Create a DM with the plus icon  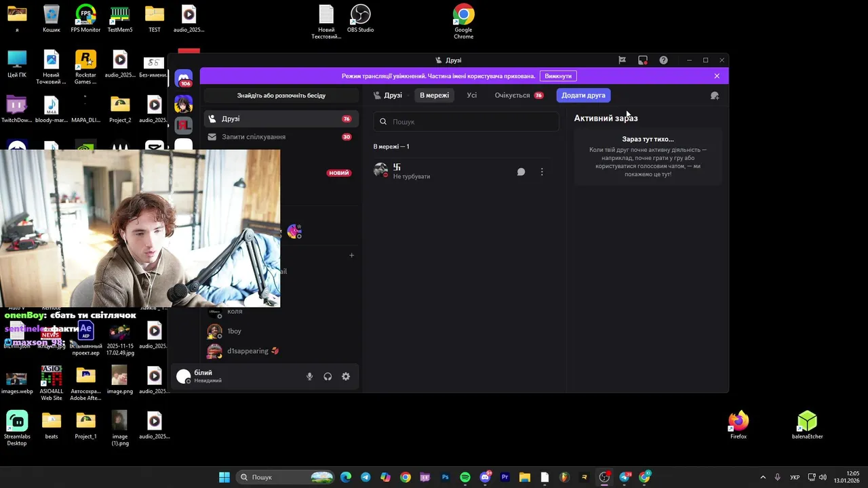pos(351,256)
